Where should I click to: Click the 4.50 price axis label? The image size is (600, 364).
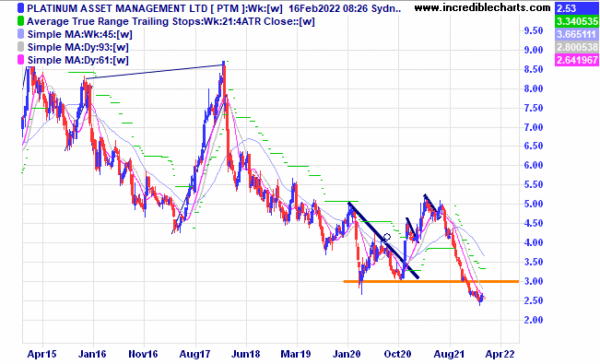pyautogui.click(x=534, y=223)
